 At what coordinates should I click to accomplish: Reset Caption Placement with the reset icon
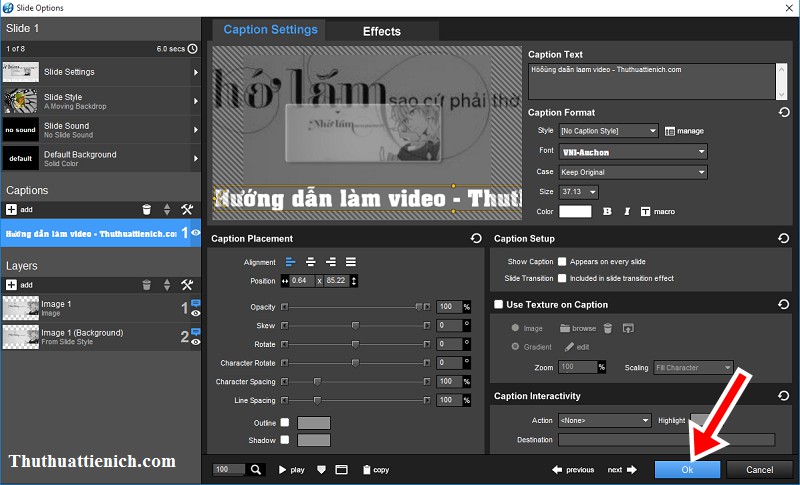[476, 239]
